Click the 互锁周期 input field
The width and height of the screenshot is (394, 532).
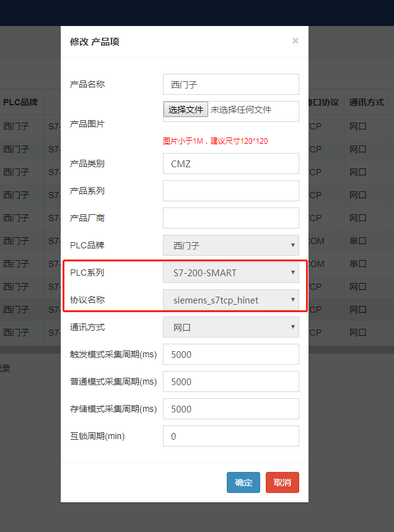click(230, 436)
